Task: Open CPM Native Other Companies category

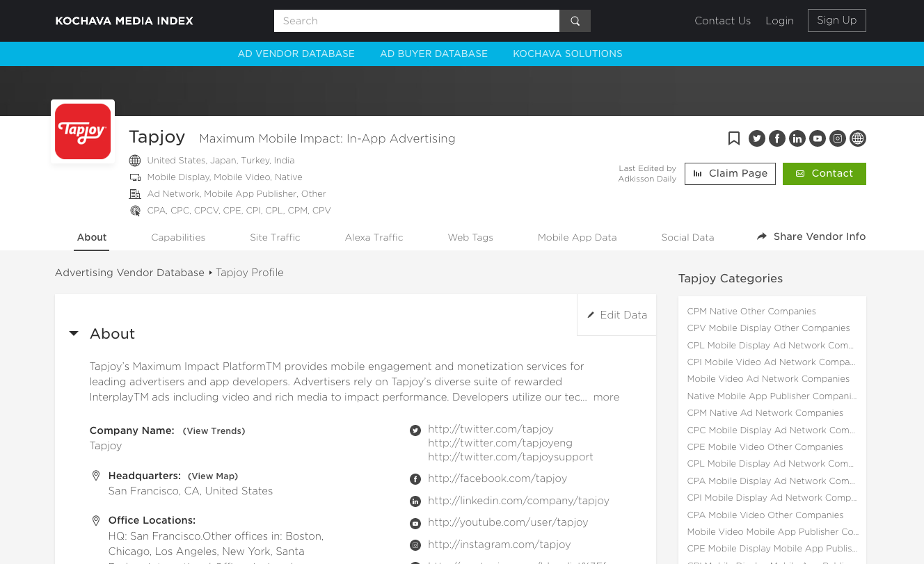Action: click(x=751, y=312)
